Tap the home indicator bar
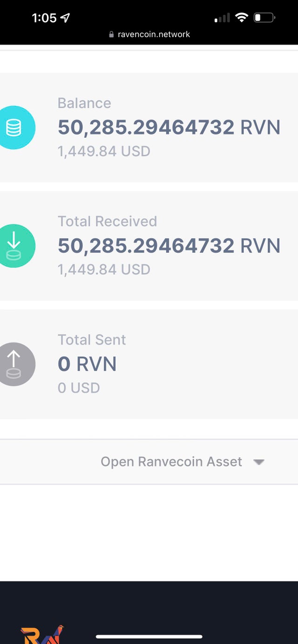The image size is (298, 644). coord(149,637)
